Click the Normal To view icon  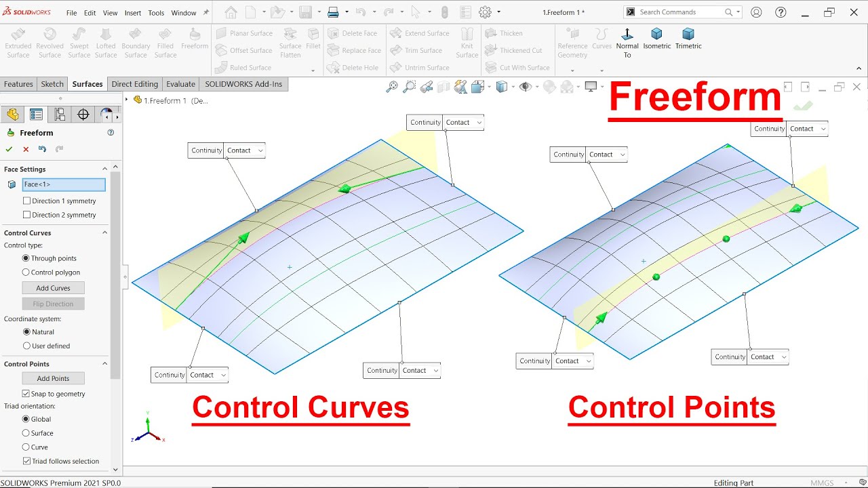point(627,34)
